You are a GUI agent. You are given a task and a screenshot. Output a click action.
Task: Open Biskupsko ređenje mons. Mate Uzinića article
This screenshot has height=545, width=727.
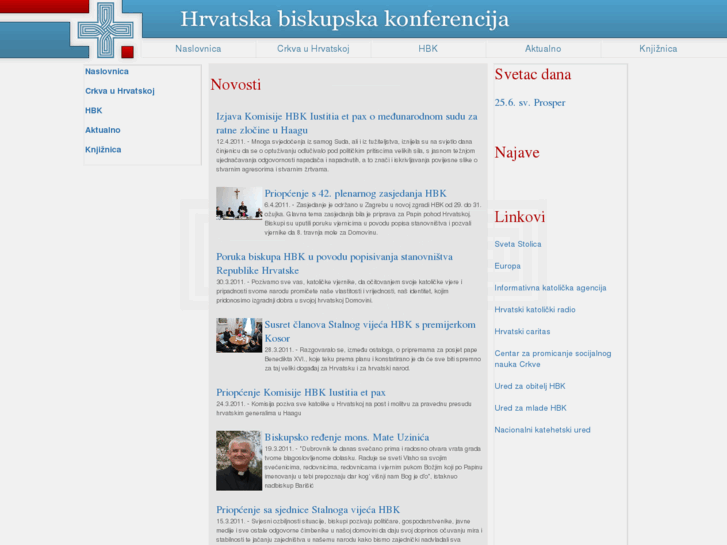pyautogui.click(x=346, y=437)
